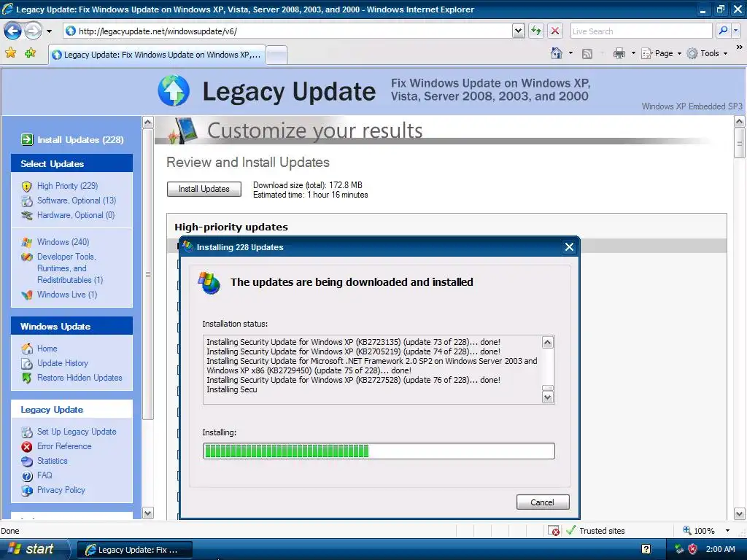Click the Trusted sites security zone

[x=595, y=531]
